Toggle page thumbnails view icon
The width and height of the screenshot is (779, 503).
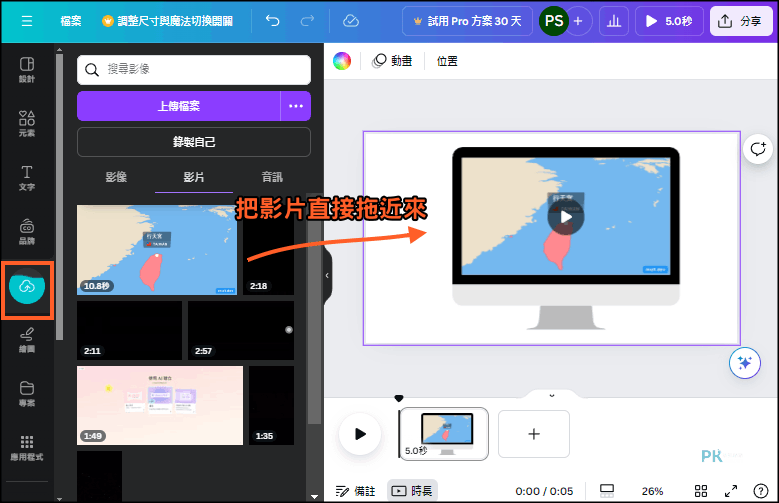click(x=607, y=491)
